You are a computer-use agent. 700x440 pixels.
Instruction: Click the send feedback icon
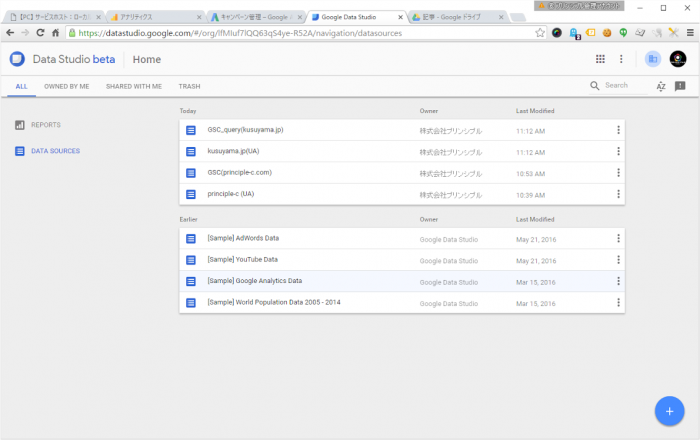click(680, 86)
